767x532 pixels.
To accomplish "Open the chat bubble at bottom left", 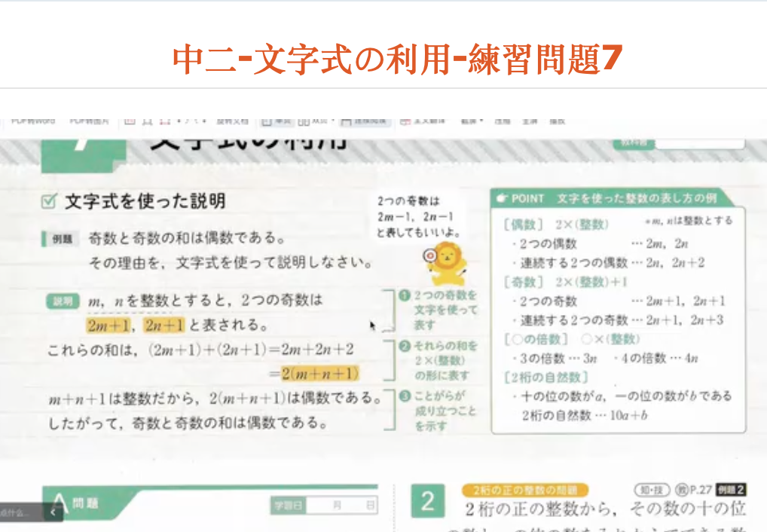I will (x=19, y=512).
